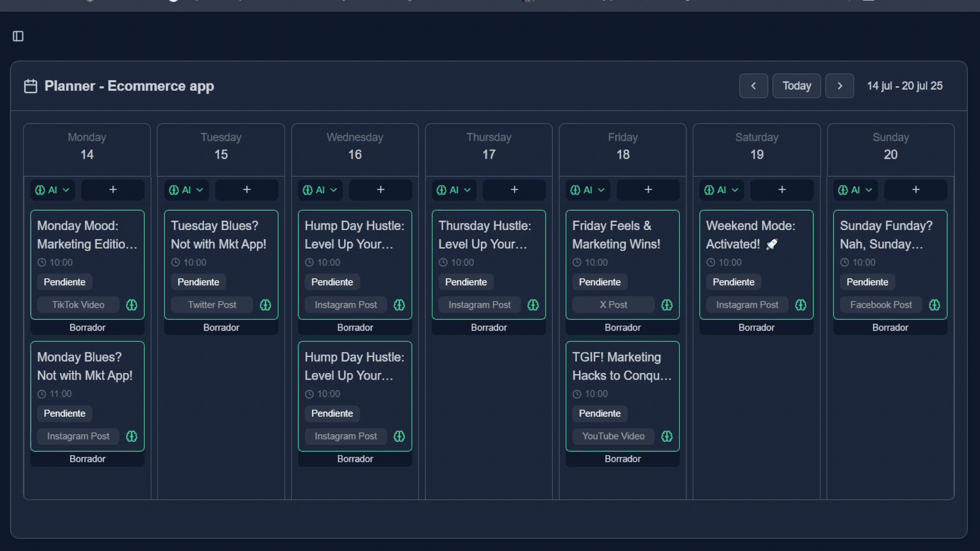Expand the AI dropdown under Wednesday 16
980x551 pixels.
click(320, 190)
